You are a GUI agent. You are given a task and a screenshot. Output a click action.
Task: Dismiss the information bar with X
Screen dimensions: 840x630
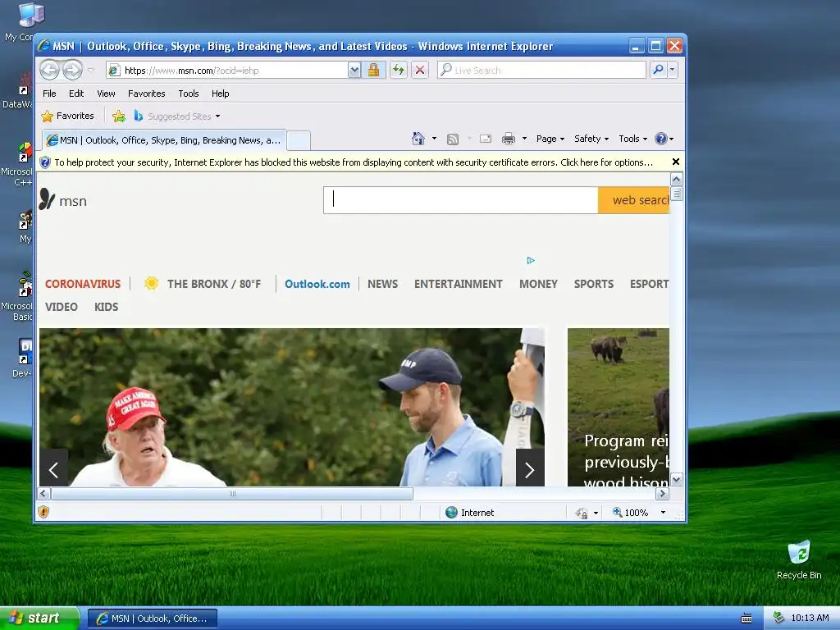pos(676,162)
